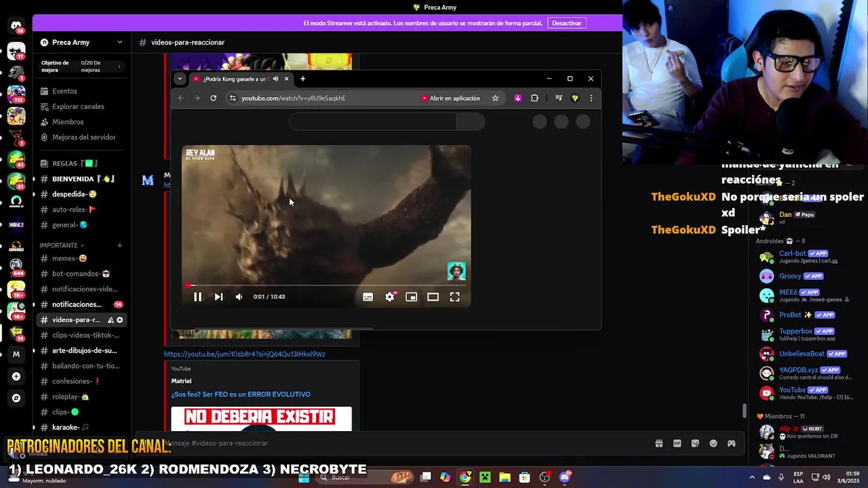Open the YouTube player settings gear
The width and height of the screenshot is (868, 488).
390,297
